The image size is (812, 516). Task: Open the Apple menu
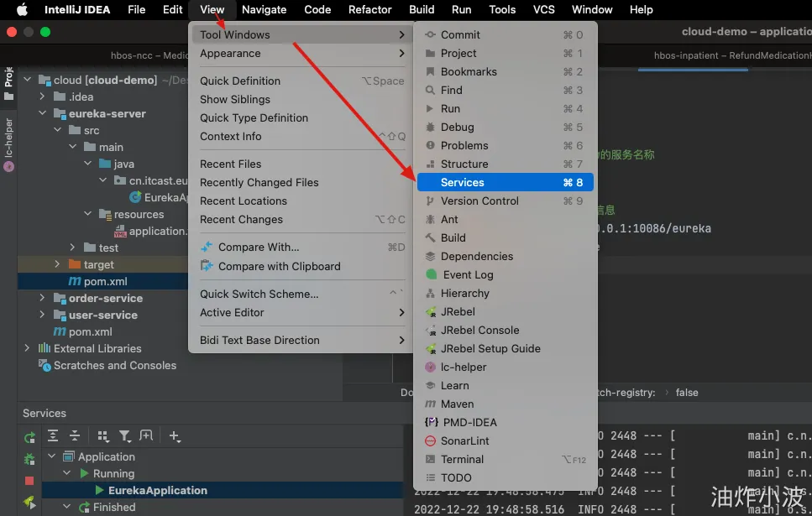point(22,9)
